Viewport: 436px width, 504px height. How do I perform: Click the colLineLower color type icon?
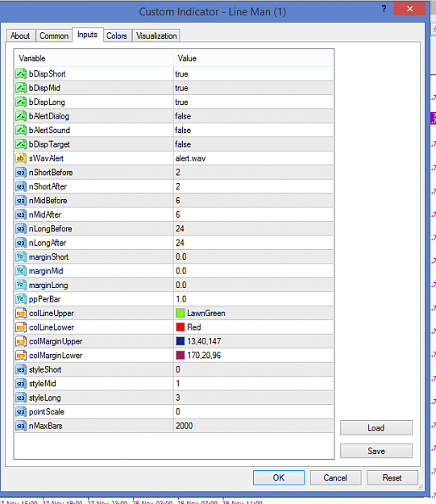point(21,327)
